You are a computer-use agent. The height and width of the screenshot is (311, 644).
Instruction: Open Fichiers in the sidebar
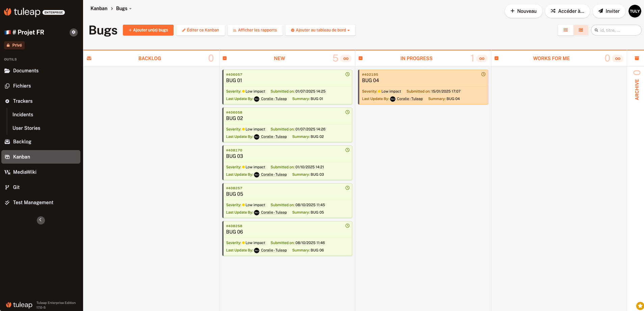41,86
